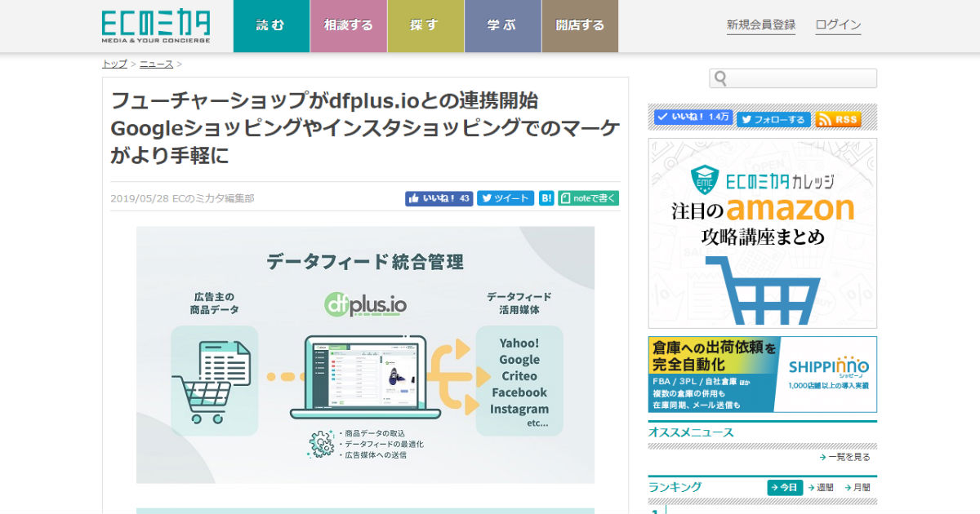
Task: Click the オススメニュース section heading
Action: [691, 432]
